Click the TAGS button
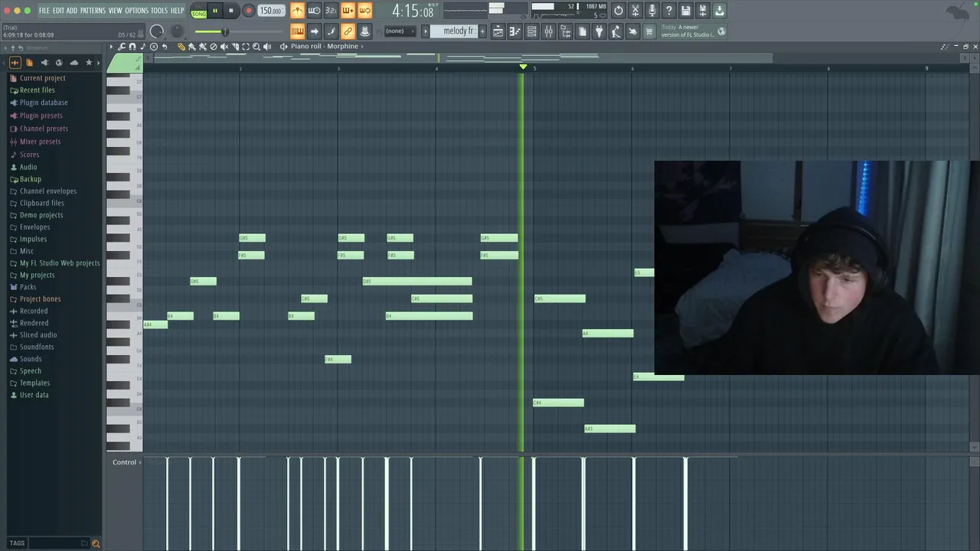980x551 pixels. [17, 543]
